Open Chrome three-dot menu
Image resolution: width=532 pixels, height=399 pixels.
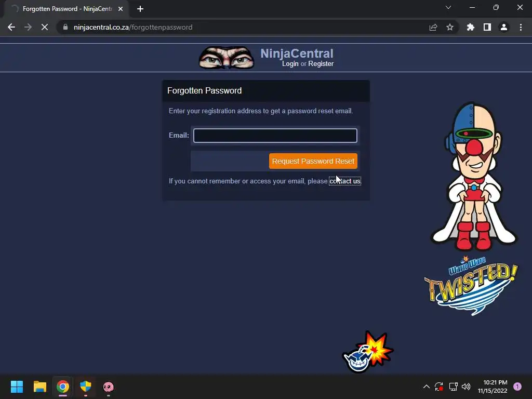(x=521, y=27)
